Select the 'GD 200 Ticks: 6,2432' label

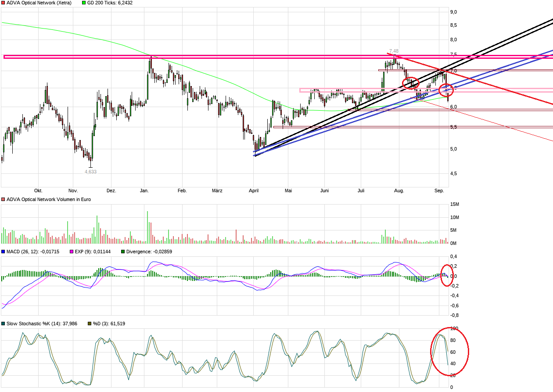[110, 3]
